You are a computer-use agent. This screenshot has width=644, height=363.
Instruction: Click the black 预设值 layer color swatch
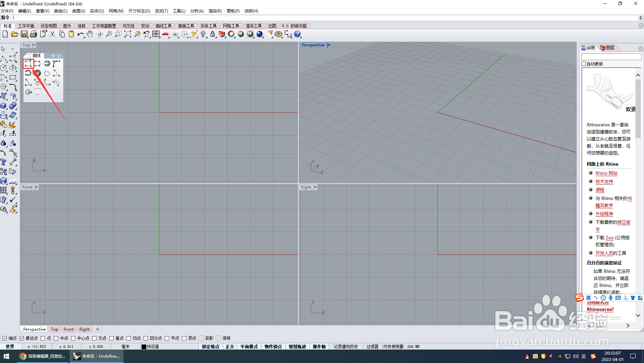pos(144,347)
